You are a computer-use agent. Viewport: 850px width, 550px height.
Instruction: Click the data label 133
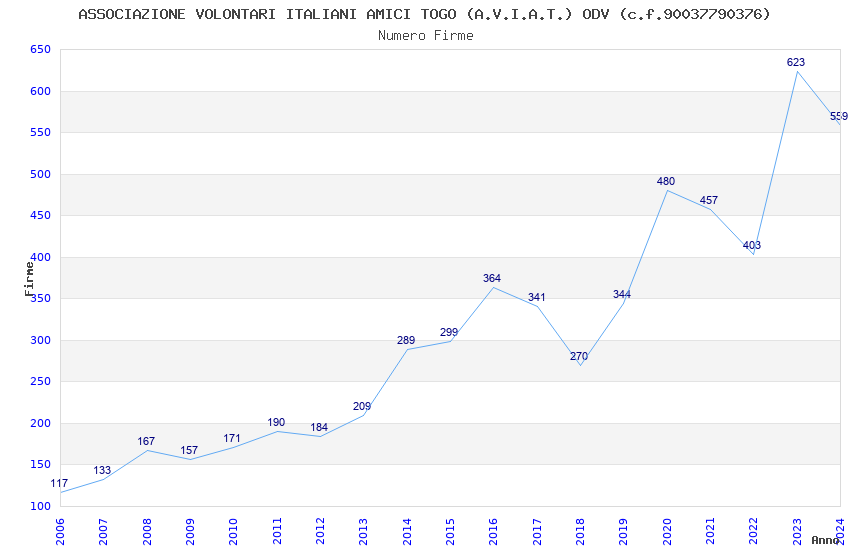click(x=102, y=470)
